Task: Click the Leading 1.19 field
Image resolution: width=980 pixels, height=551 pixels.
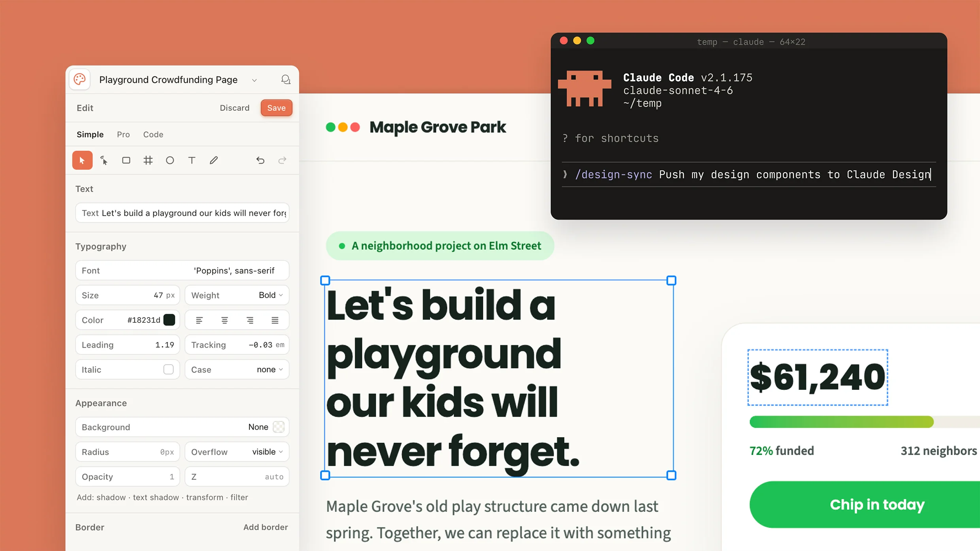Action: pyautogui.click(x=127, y=345)
